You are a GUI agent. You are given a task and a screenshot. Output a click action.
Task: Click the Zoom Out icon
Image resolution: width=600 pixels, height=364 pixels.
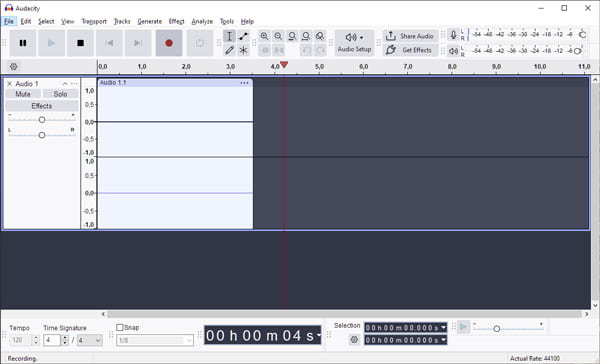tap(278, 36)
